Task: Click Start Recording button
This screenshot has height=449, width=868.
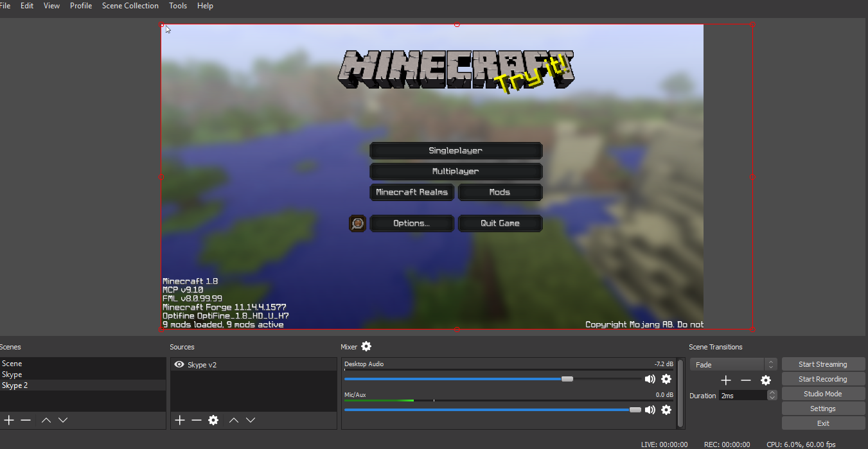Action: pyautogui.click(x=823, y=379)
